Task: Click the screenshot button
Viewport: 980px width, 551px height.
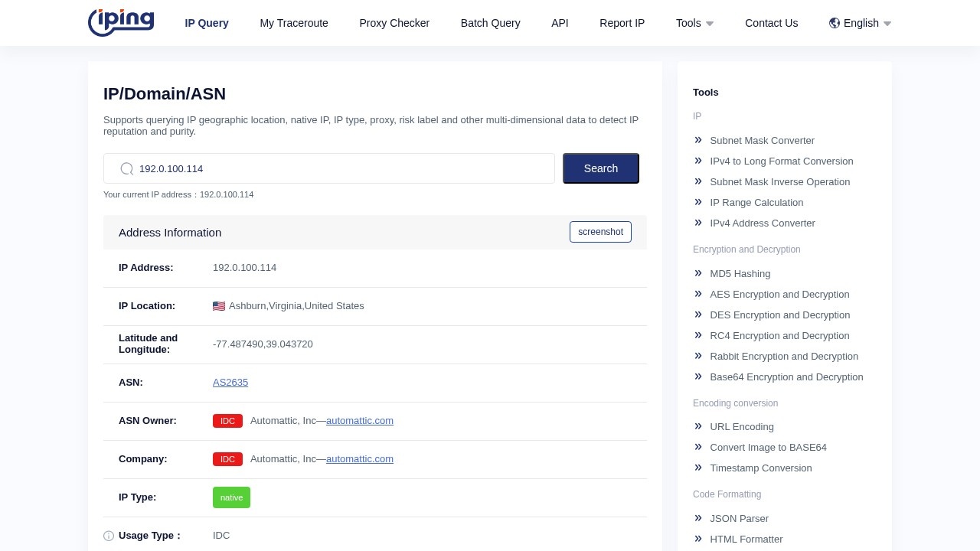Action: point(600,232)
